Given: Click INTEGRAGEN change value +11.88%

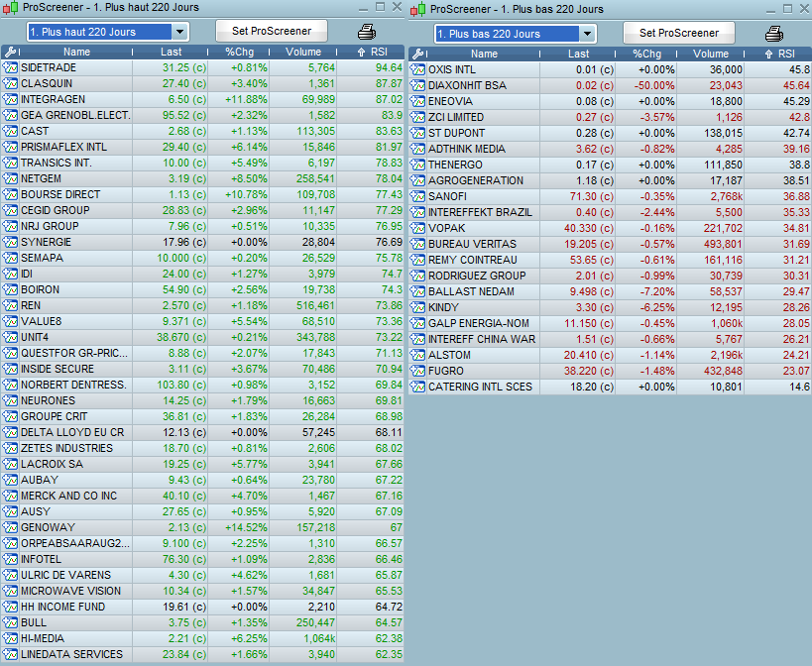Looking at the screenshot, I should tap(246, 99).
